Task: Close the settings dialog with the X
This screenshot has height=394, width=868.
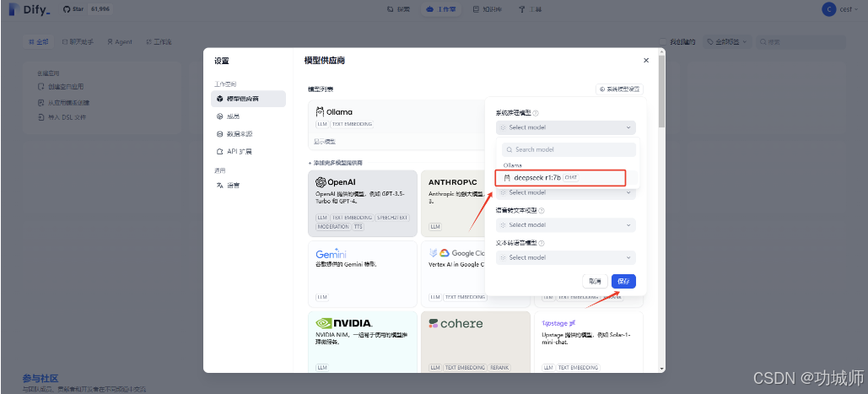Action: pyautogui.click(x=646, y=60)
